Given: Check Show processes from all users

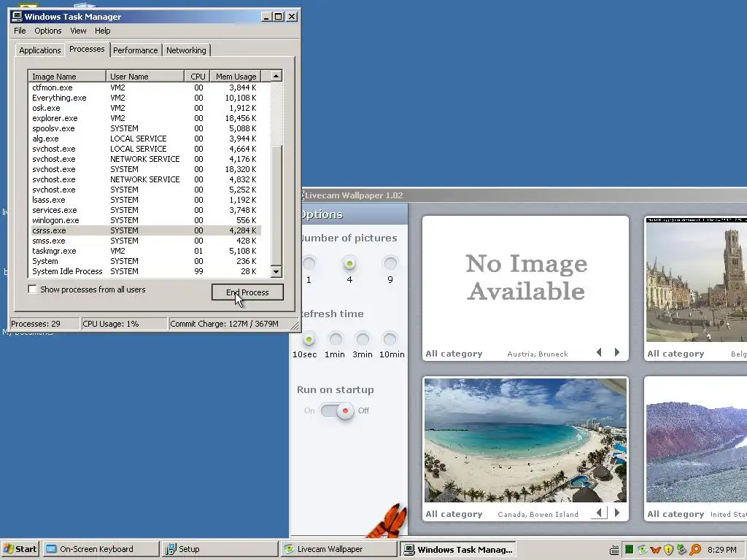Looking at the screenshot, I should 32,289.
